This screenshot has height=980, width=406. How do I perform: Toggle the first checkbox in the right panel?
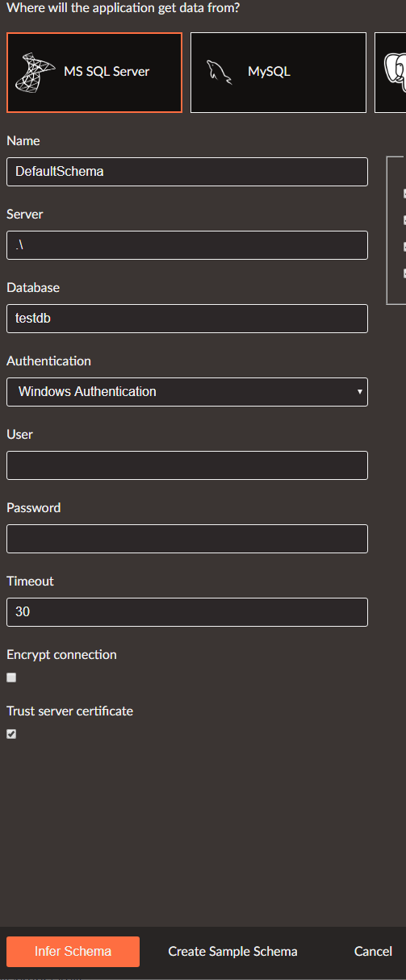pos(404,194)
